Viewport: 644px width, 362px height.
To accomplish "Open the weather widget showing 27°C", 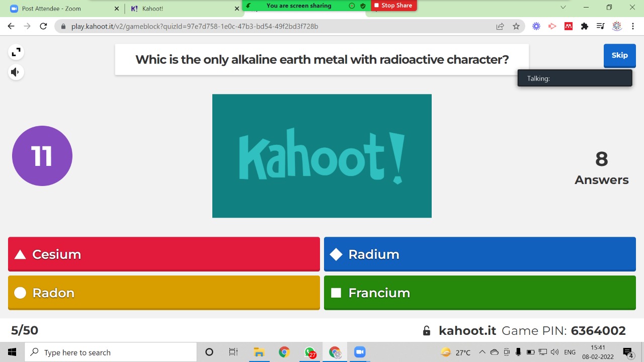I will (x=456, y=352).
